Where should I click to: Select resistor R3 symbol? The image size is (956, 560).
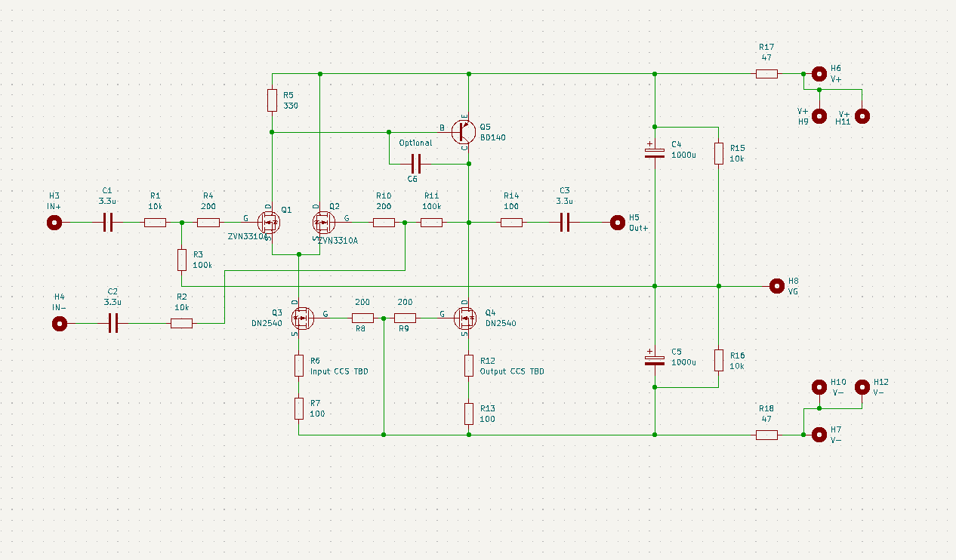pyautogui.click(x=181, y=260)
